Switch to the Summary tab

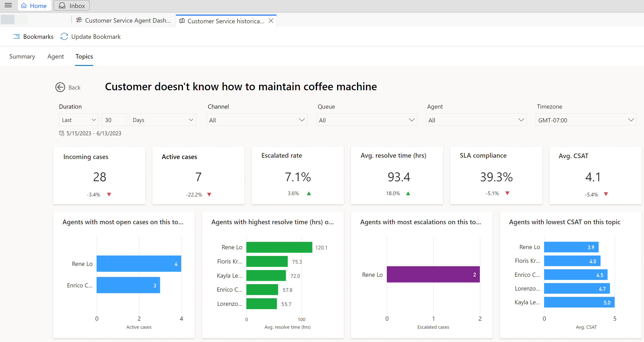(22, 56)
